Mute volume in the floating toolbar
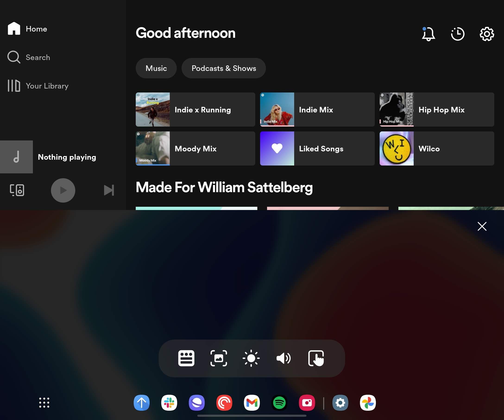 pyautogui.click(x=284, y=358)
